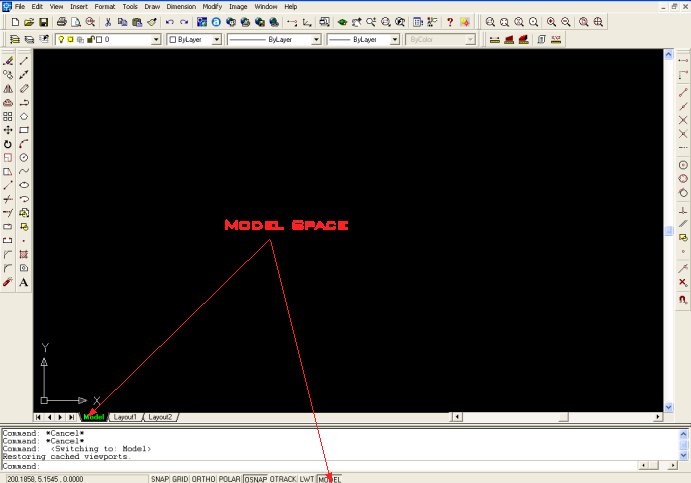Viewport: 691px width, 483px height.
Task: Open the Modify menu
Action: click(212, 7)
